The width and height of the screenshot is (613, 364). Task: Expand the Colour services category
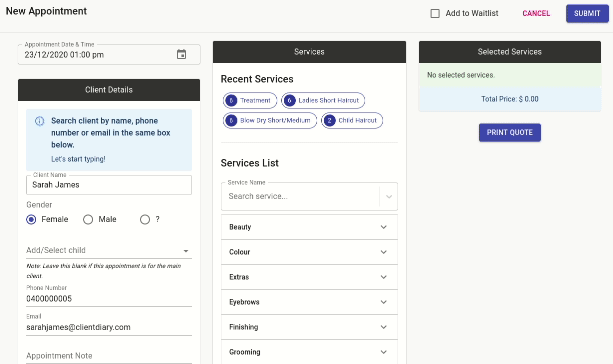[x=309, y=252]
